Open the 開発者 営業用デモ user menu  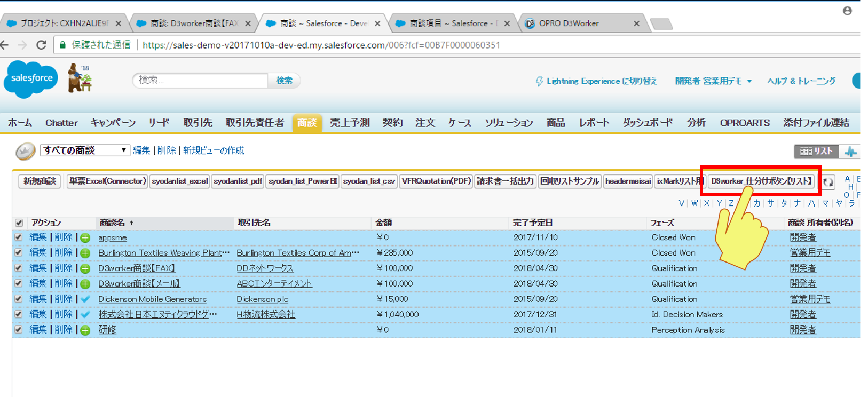(713, 81)
